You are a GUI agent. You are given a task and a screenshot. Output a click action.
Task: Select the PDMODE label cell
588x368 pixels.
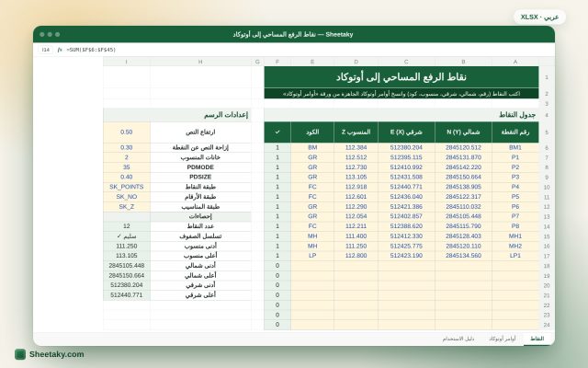(200, 167)
